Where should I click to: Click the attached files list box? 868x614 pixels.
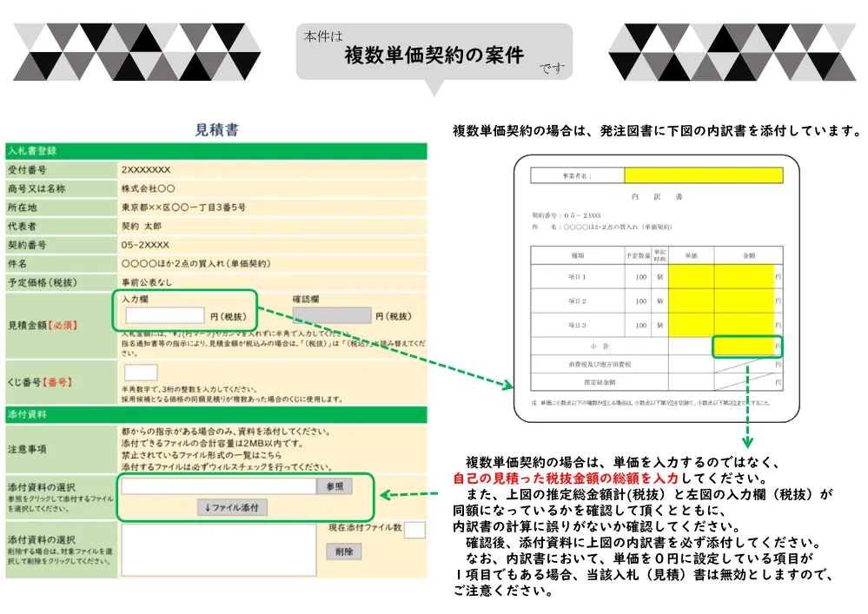pyautogui.click(x=219, y=550)
